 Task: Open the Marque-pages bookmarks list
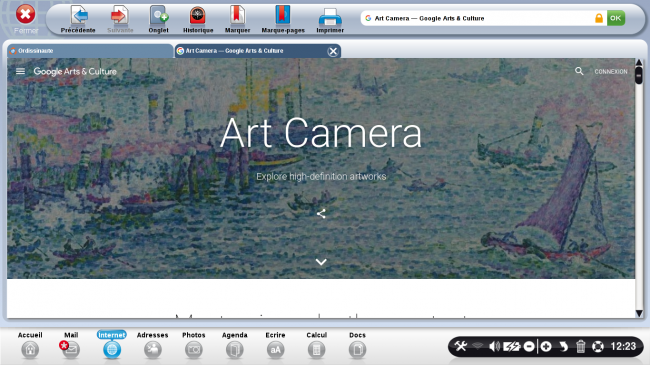[283, 19]
